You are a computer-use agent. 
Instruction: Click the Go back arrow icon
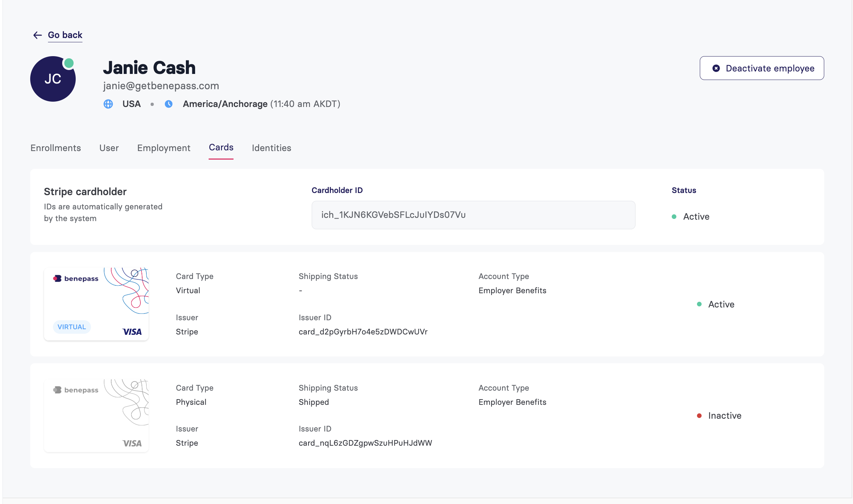coord(38,35)
